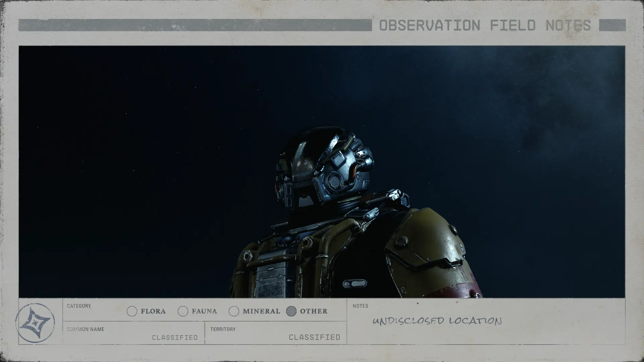This screenshot has height=362, width=644.
Task: Select the Flora category radio button
Action: tap(132, 311)
